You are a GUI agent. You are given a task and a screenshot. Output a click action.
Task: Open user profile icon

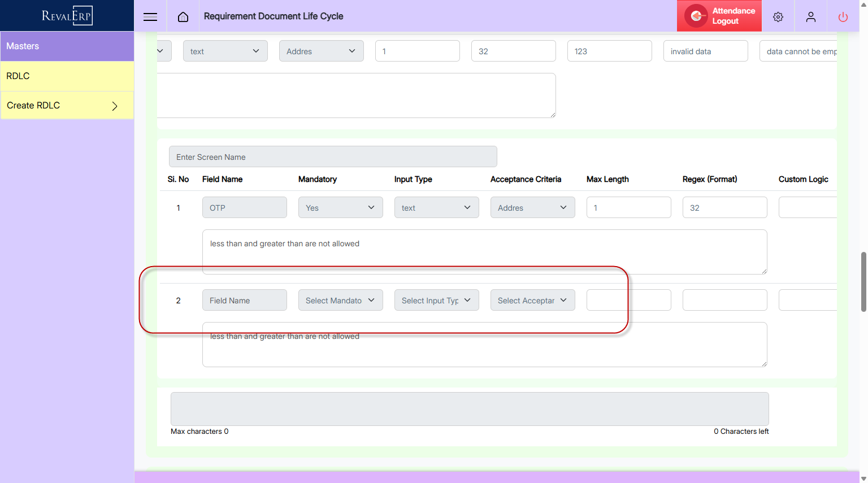coord(811,17)
